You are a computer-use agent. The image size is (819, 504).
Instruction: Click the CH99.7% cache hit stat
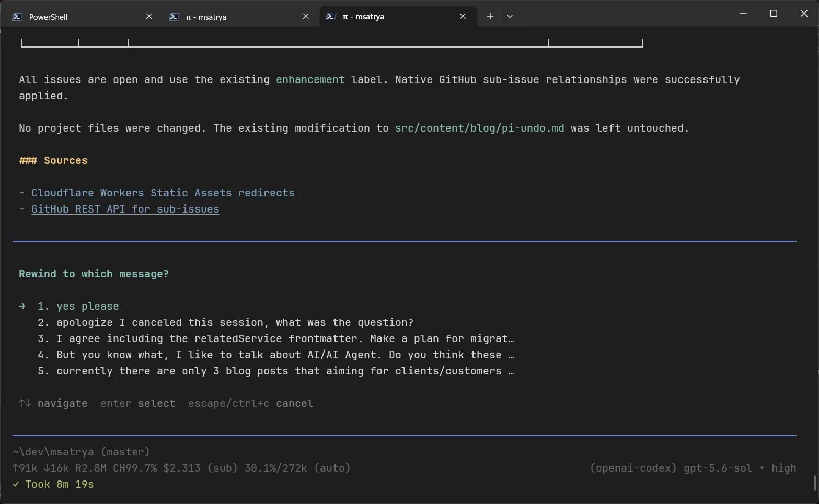(135, 468)
